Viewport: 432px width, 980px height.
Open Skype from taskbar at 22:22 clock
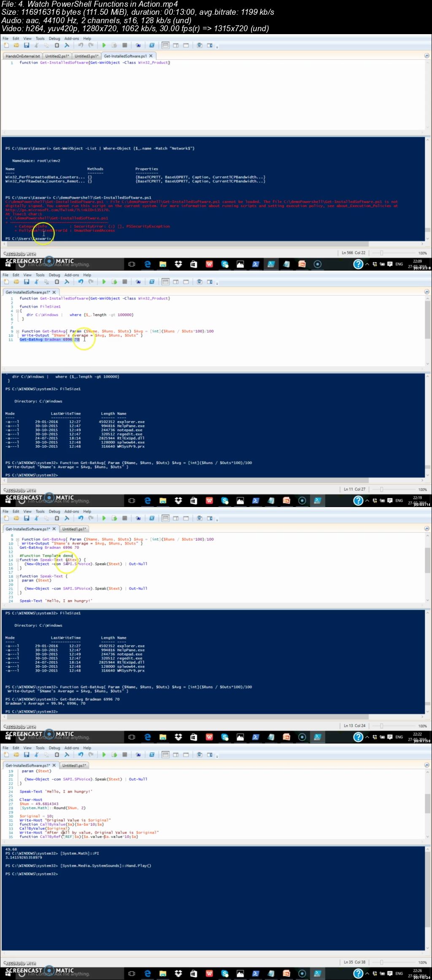pos(225,737)
